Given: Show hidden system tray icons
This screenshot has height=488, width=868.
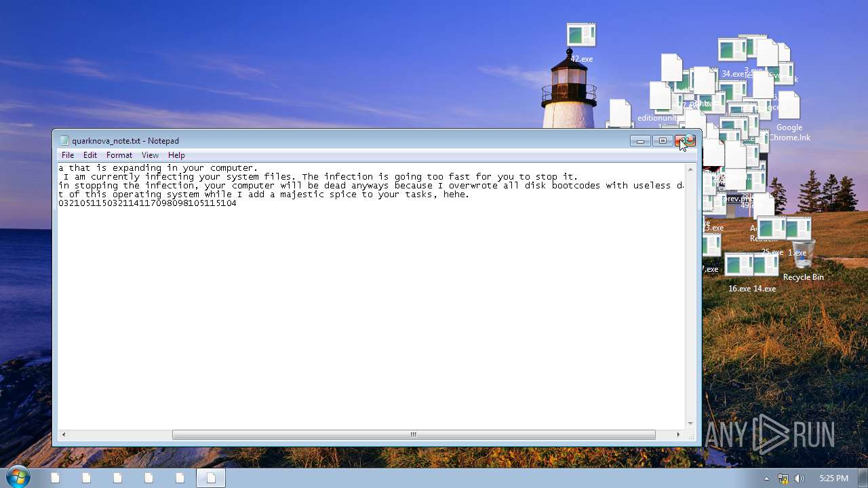Looking at the screenshot, I should 767,478.
